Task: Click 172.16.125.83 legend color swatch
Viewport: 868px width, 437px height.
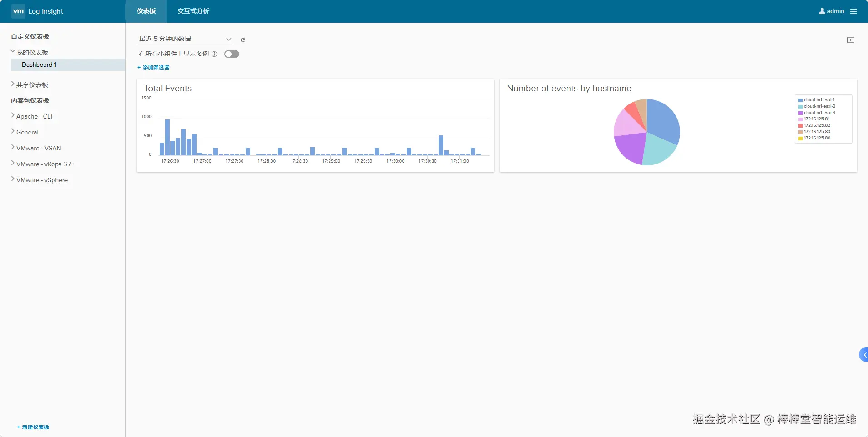Action: pyautogui.click(x=800, y=132)
